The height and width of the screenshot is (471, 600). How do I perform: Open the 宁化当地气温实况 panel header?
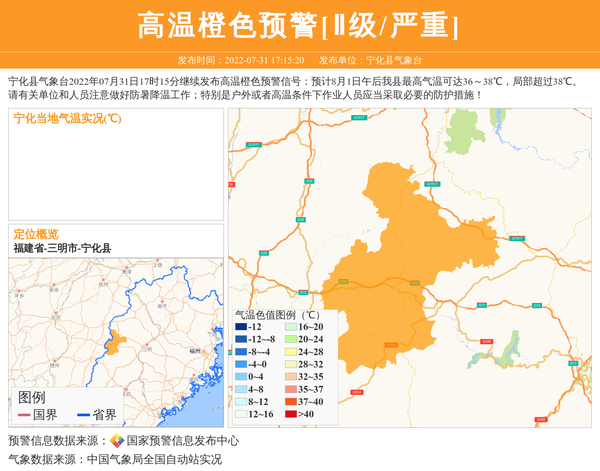67,118
